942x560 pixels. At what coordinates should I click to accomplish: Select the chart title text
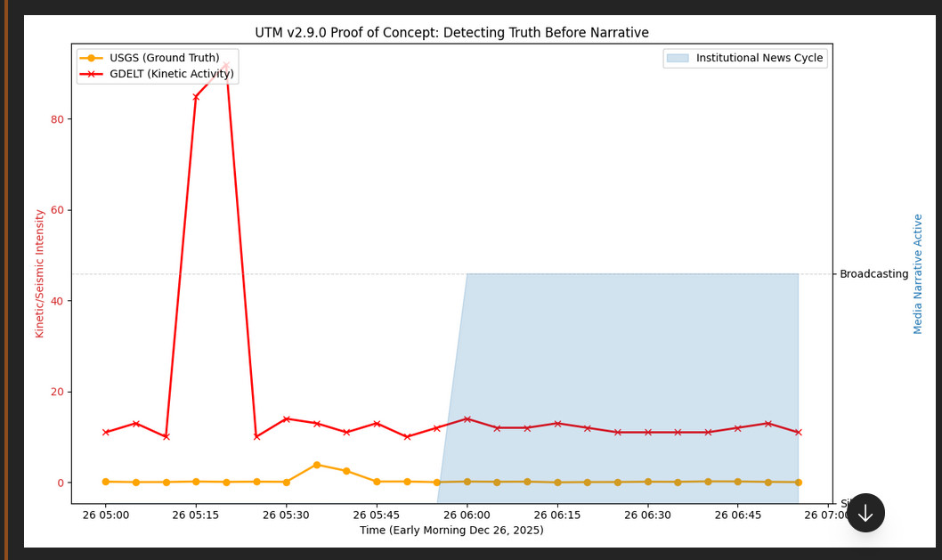(x=451, y=33)
